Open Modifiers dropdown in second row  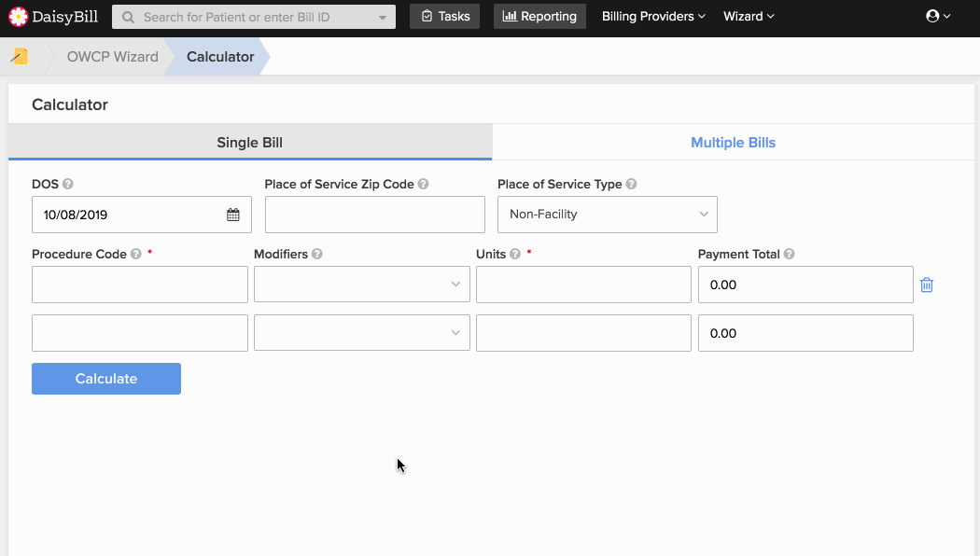tap(362, 333)
